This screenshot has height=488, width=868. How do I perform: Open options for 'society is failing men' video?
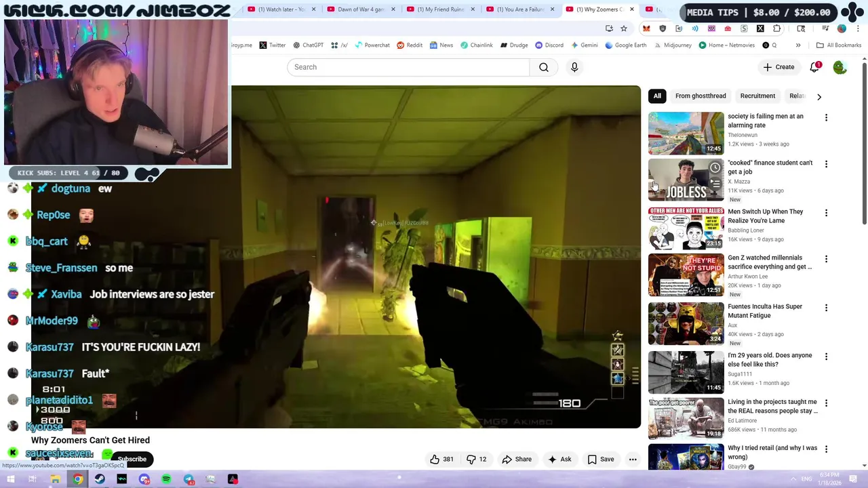826,118
